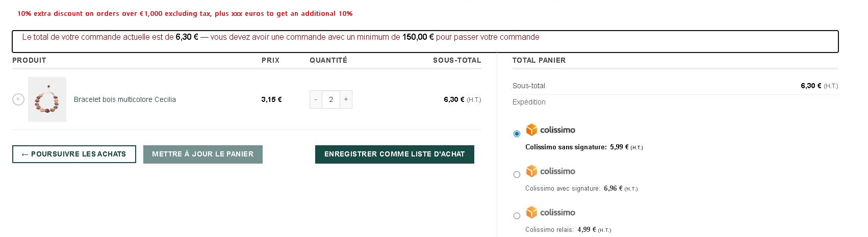Viewport: 868px width, 237px height.
Task: Click the Colissimo sans signature price label
Action: coord(584,147)
